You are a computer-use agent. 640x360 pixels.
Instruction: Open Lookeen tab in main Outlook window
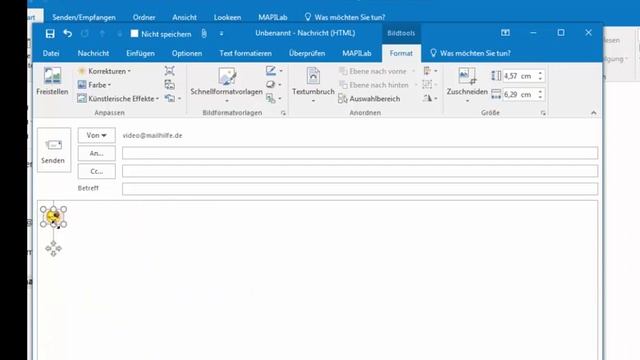tap(227, 17)
